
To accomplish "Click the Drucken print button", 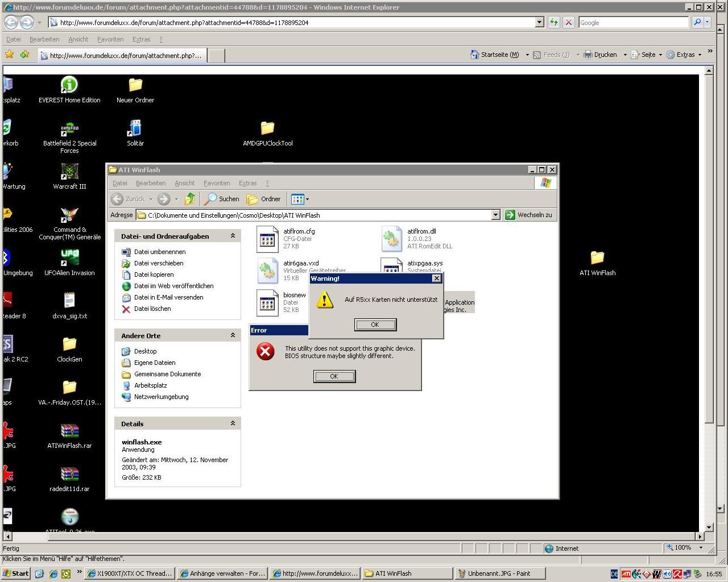I will [x=600, y=55].
